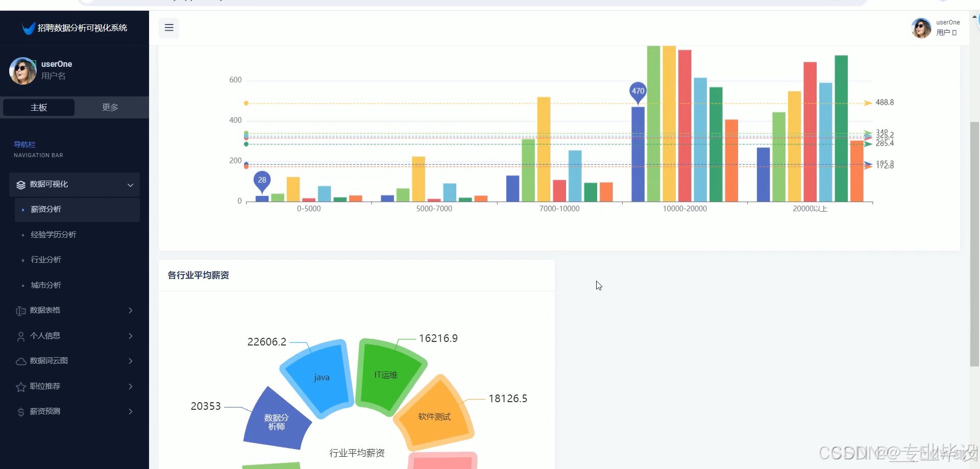Collapse the 数据可视化 menu chevron
The width and height of the screenshot is (980, 469).
130,185
